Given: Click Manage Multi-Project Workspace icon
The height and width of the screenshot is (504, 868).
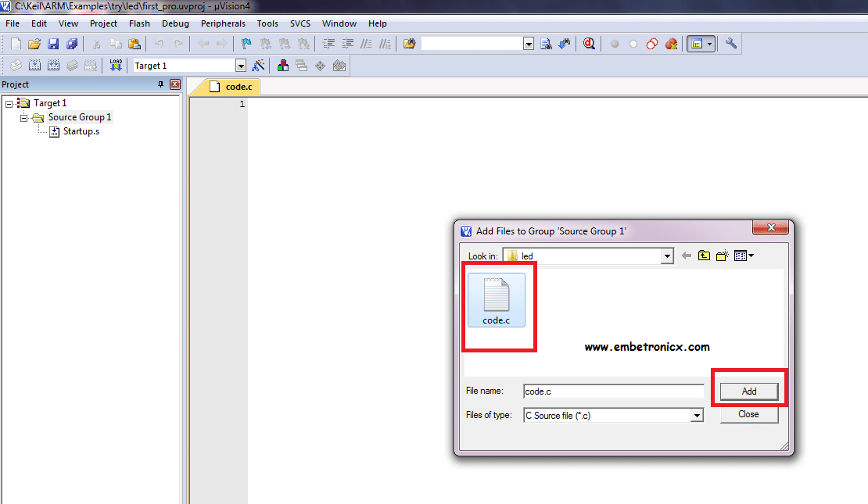Looking at the screenshot, I should tap(302, 66).
